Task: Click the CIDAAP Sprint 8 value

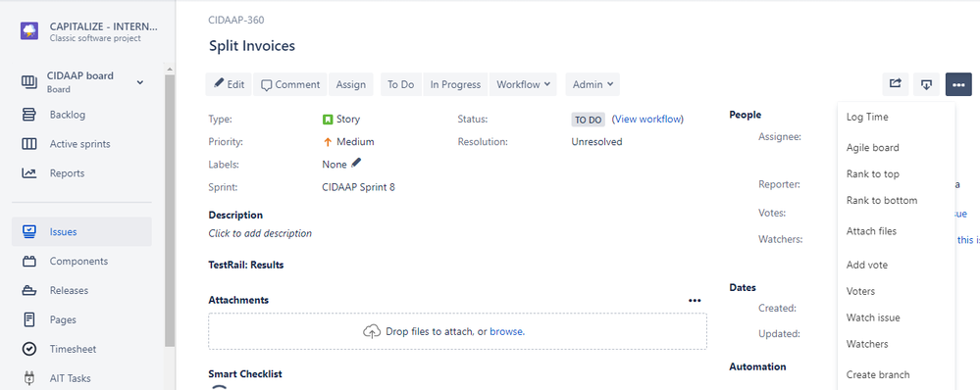Action: 359,187
